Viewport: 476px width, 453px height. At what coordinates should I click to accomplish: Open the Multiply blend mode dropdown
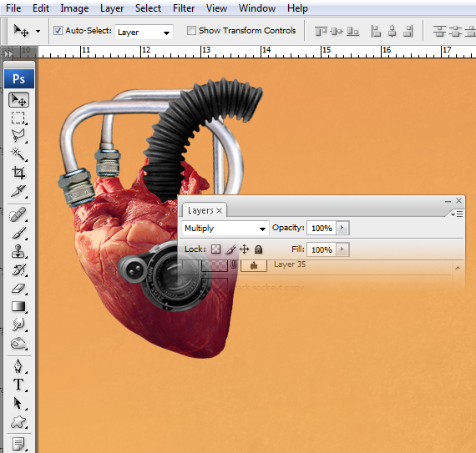pos(225,229)
